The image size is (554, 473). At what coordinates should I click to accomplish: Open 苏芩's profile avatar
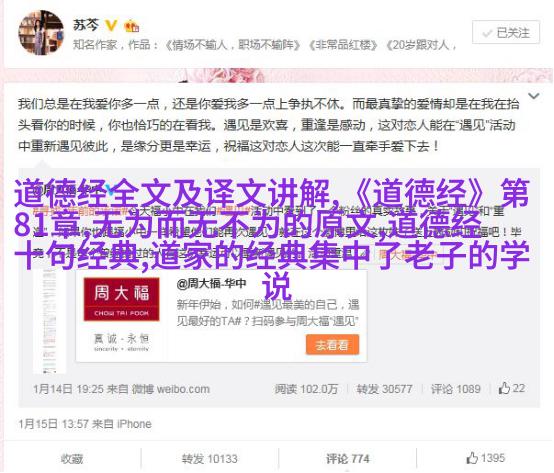[41, 33]
